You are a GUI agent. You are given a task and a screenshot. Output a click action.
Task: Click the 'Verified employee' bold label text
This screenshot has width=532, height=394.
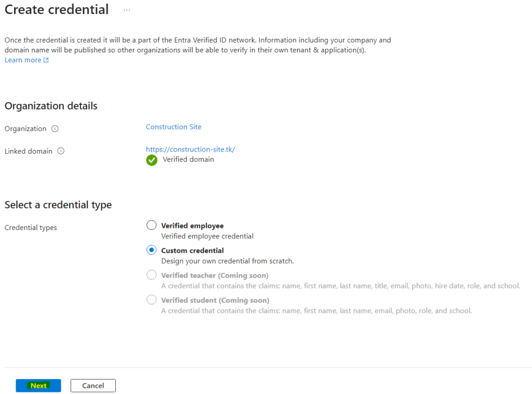[x=192, y=226]
